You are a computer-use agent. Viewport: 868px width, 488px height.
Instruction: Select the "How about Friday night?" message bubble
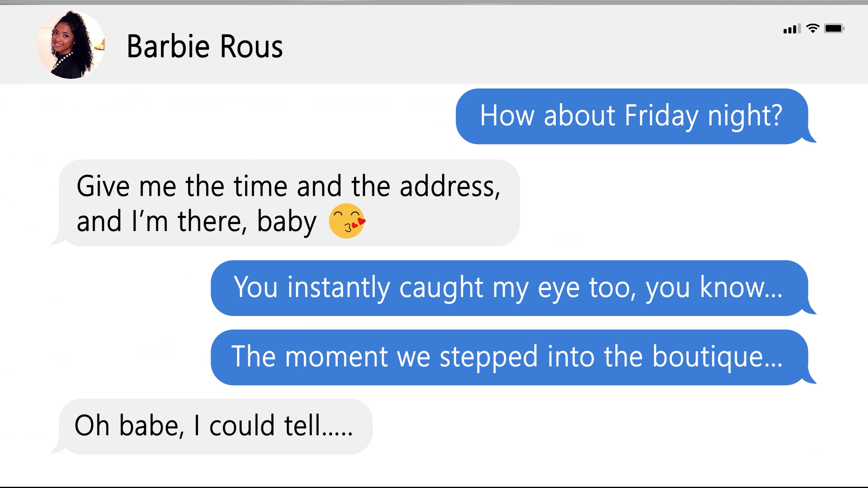click(x=632, y=117)
